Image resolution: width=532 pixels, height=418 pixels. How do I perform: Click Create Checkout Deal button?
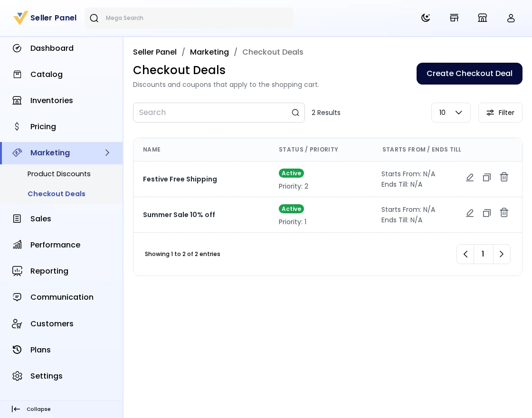tap(469, 74)
